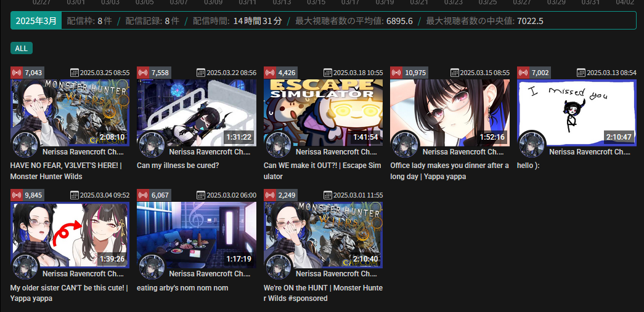The width and height of the screenshot is (644, 312).
Task: Open title 'HAVE NO FEAR, V3LVET'S HERE!'
Action: (x=66, y=171)
